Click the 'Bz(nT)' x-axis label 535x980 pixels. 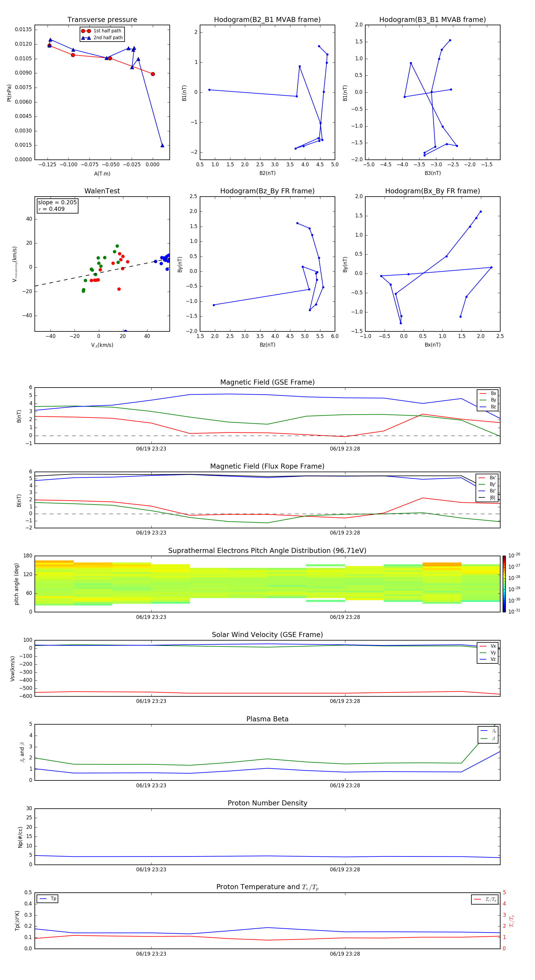[267, 345]
